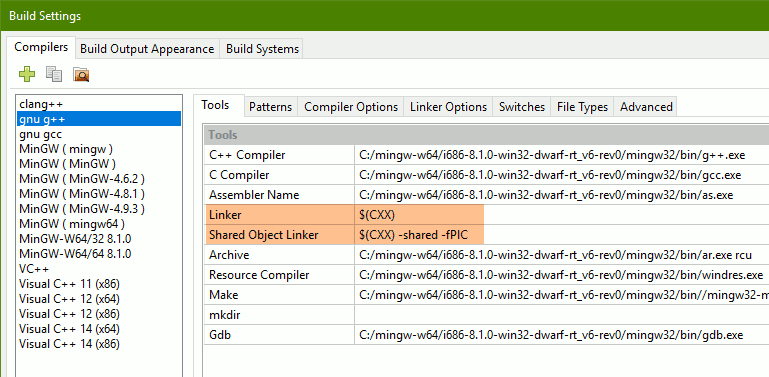Click the green plus add compiler icon

[x=27, y=75]
